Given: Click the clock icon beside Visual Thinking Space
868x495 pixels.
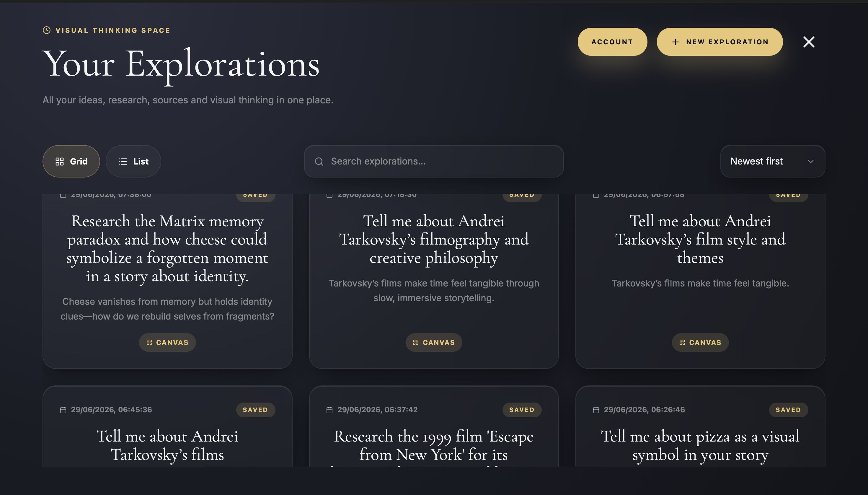Looking at the screenshot, I should tap(47, 30).
